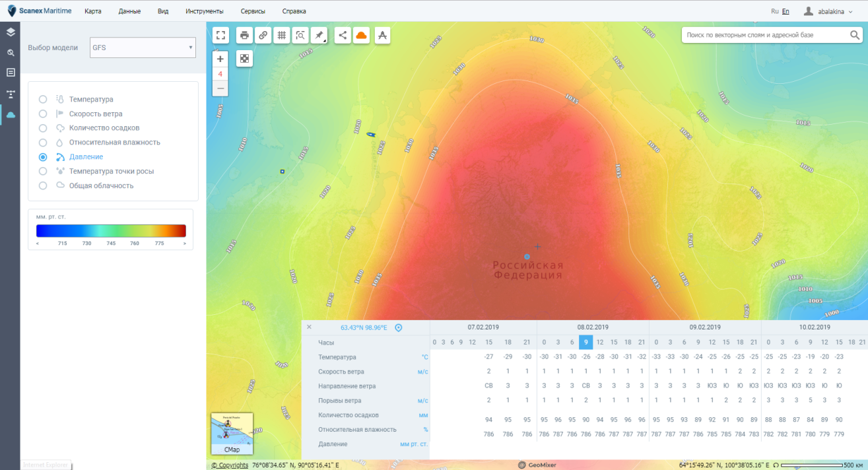868x470 pixels.
Task: Open the vessel sidebar icon
Action: (x=10, y=94)
